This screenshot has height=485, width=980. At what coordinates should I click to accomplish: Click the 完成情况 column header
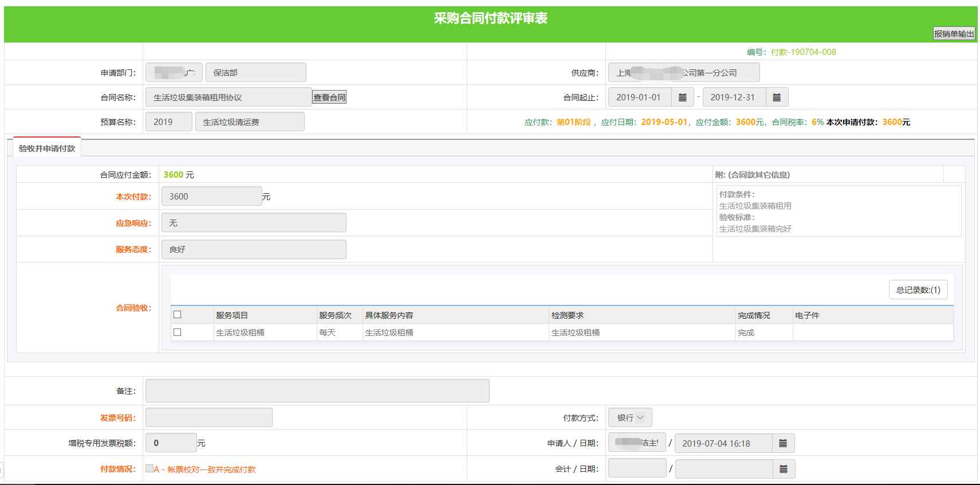754,315
